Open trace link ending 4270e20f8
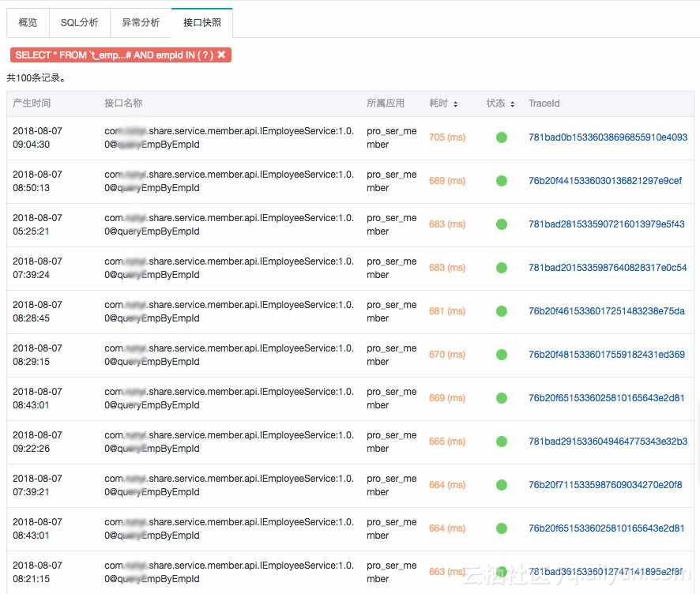This screenshot has height=594, width=700. pos(605,485)
